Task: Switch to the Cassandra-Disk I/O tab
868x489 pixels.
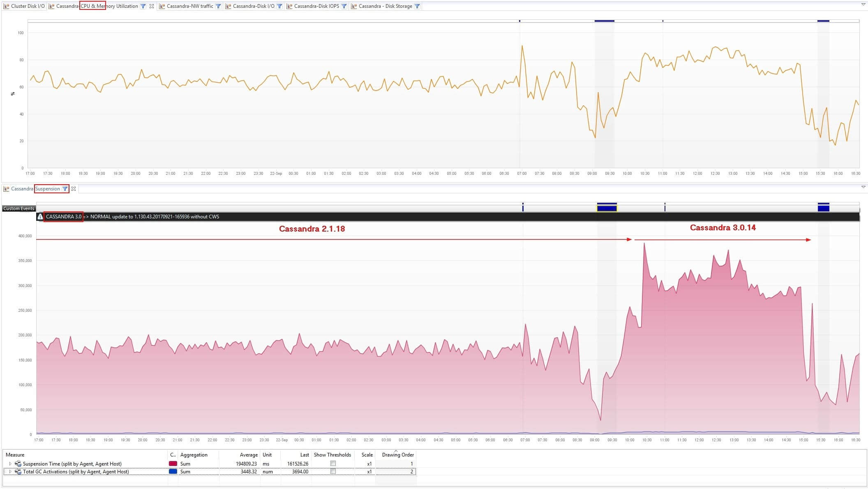Action: point(254,6)
